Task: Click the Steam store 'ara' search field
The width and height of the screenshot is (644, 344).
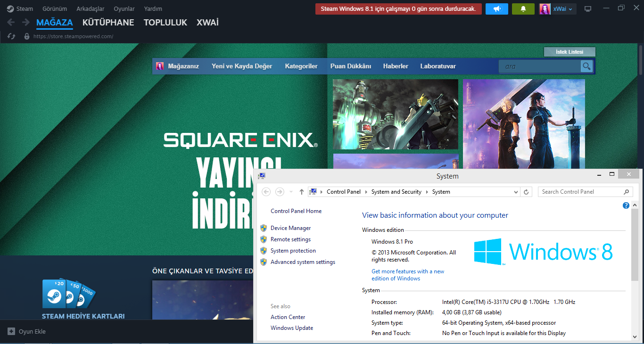Action: coord(540,66)
